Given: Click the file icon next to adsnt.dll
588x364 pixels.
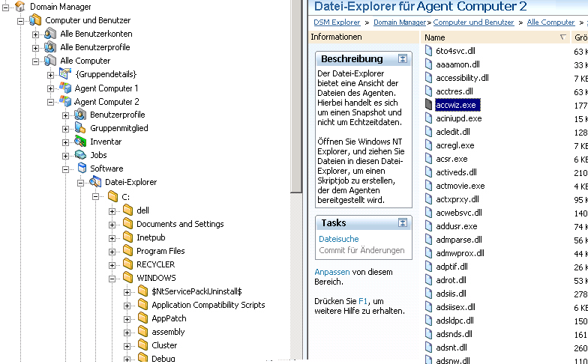Looking at the screenshot, I should [x=429, y=348].
